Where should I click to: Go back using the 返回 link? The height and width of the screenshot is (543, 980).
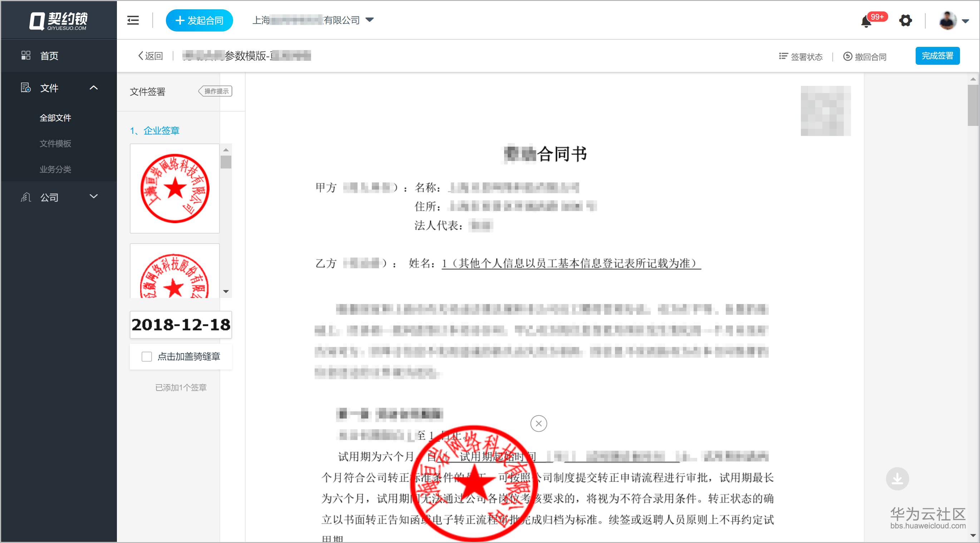(x=150, y=56)
